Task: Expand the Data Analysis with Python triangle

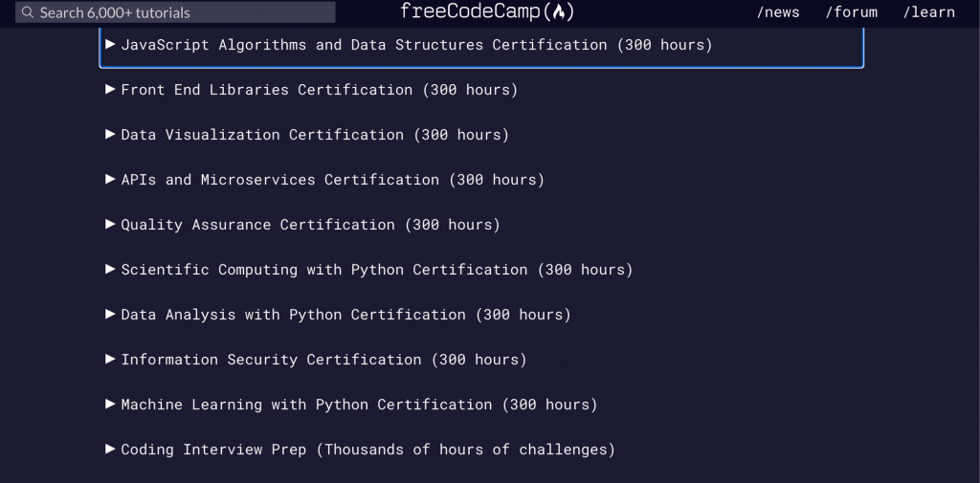Action: 111,314
